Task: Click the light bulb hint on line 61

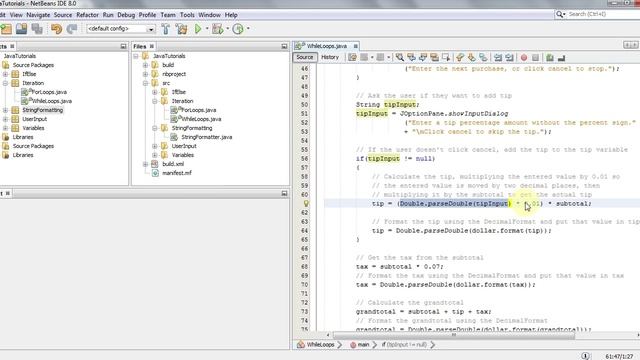Action: pyautogui.click(x=306, y=203)
